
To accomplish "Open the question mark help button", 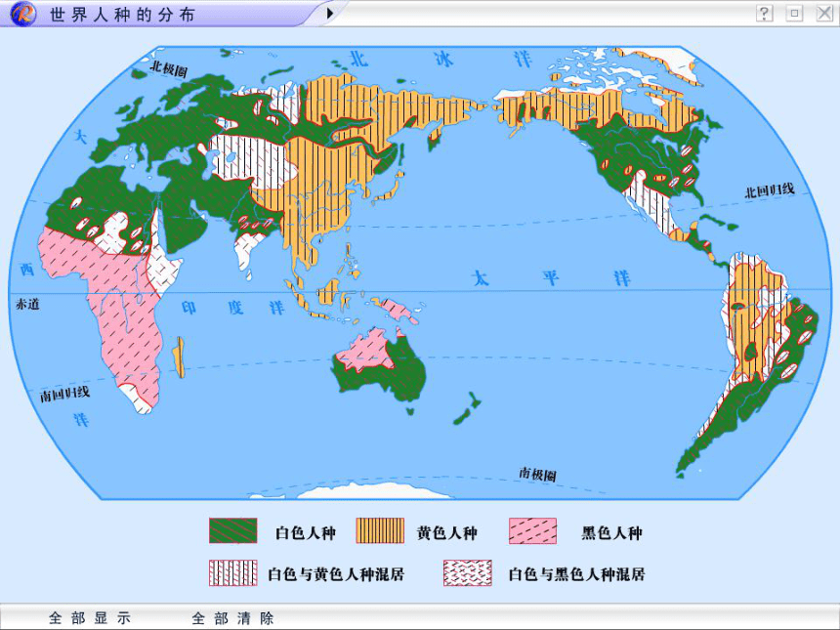I will click(765, 13).
